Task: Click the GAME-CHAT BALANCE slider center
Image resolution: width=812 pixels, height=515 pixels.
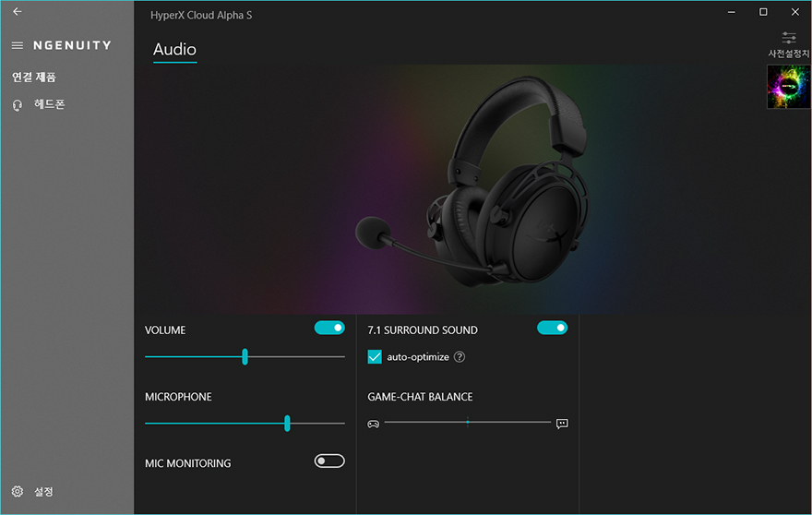Action: tap(468, 423)
